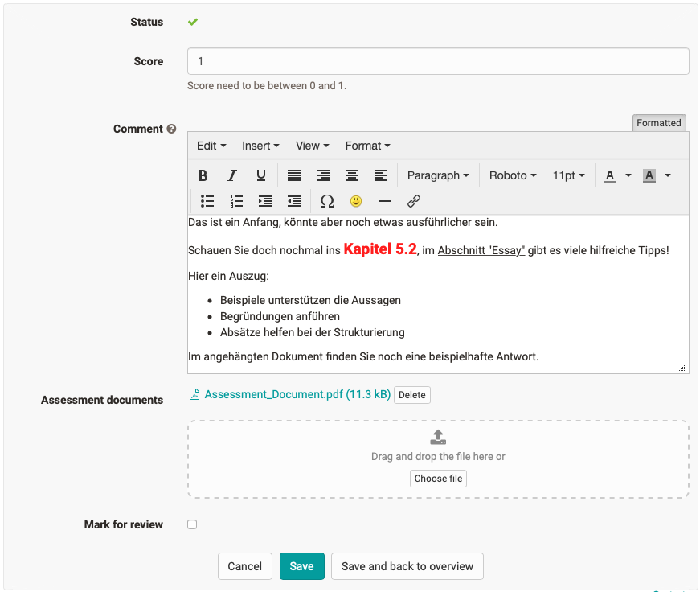
Task: Insert a bulleted list
Action: point(207,201)
